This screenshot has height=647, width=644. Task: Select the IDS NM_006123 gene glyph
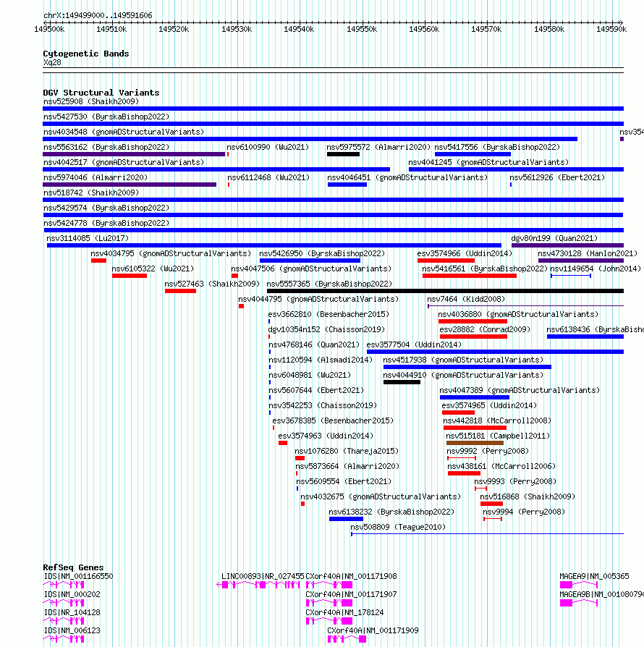(x=64, y=640)
